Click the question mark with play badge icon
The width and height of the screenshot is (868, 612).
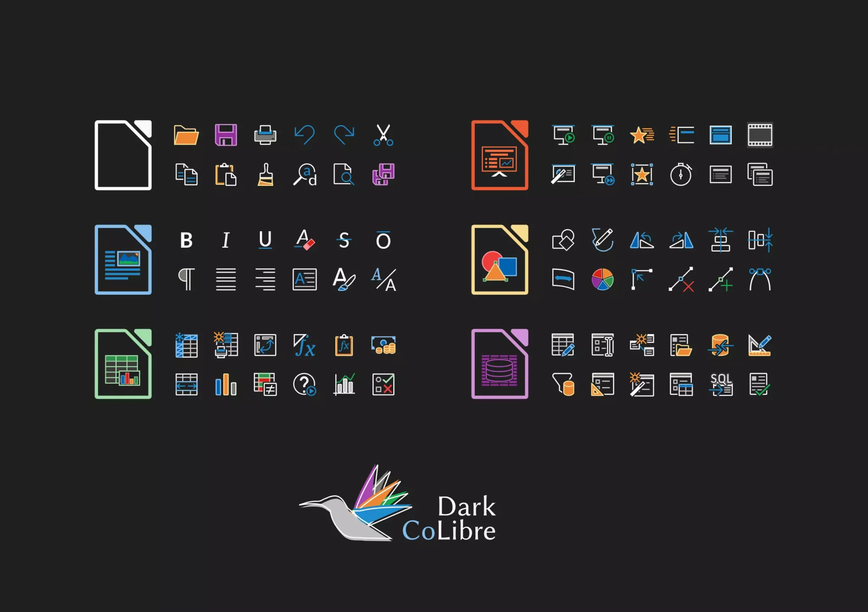pos(305,384)
